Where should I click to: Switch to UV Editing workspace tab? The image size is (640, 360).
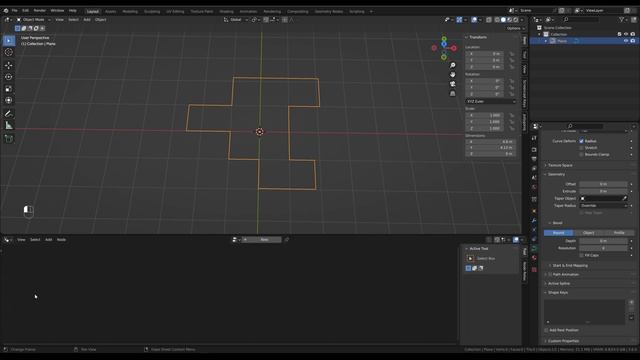tap(175, 11)
